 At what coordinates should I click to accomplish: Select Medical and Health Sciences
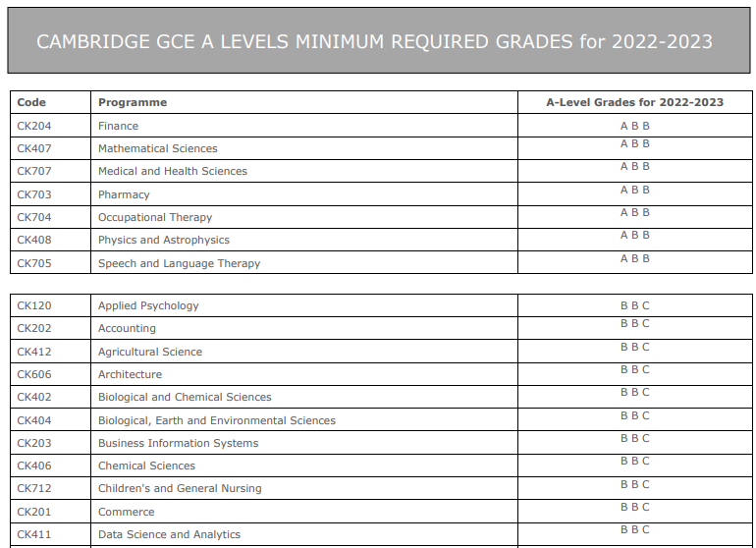(173, 171)
